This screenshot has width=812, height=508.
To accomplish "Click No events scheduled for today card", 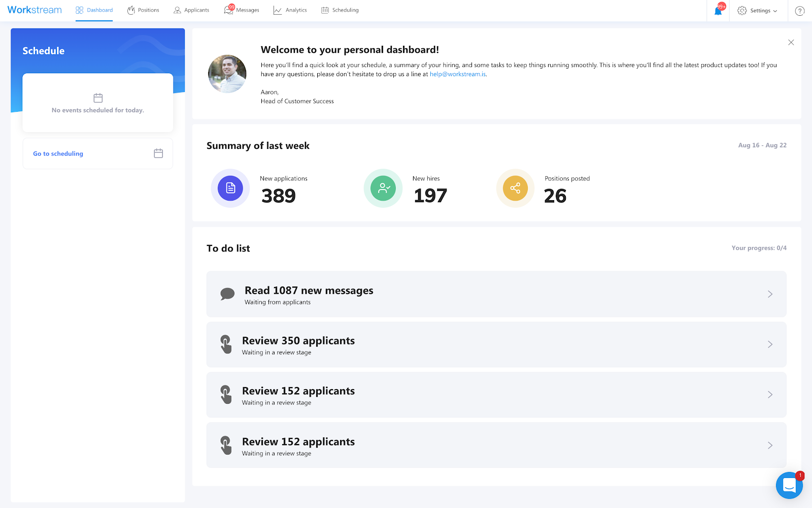I will click(98, 103).
